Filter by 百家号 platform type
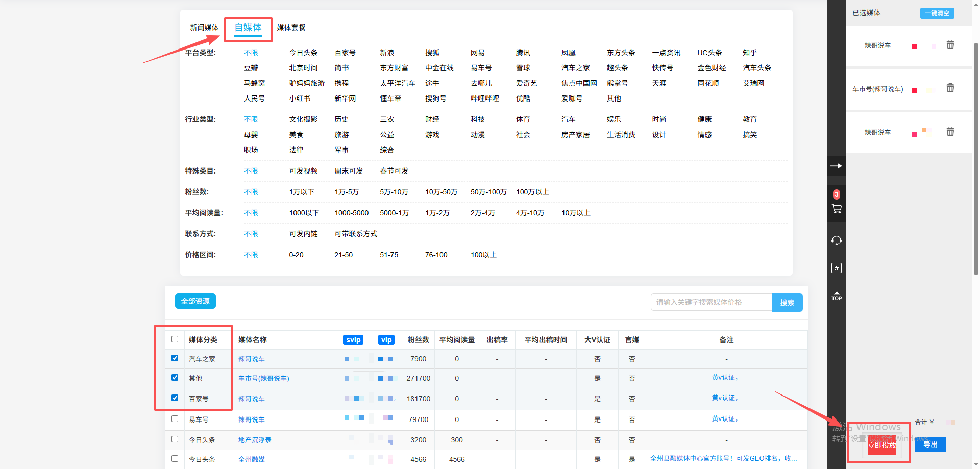 tap(345, 53)
